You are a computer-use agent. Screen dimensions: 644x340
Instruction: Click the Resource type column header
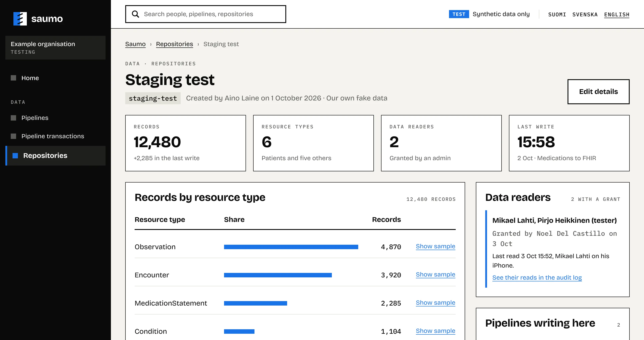[x=160, y=219]
